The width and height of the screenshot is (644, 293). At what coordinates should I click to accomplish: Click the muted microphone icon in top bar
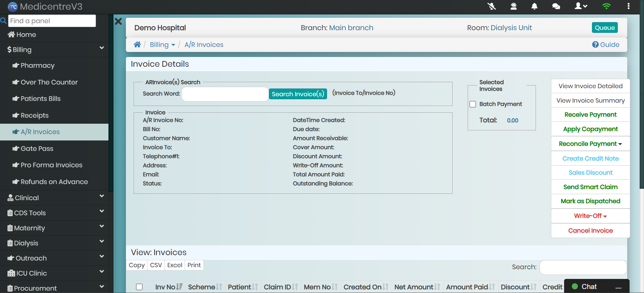[x=492, y=6]
